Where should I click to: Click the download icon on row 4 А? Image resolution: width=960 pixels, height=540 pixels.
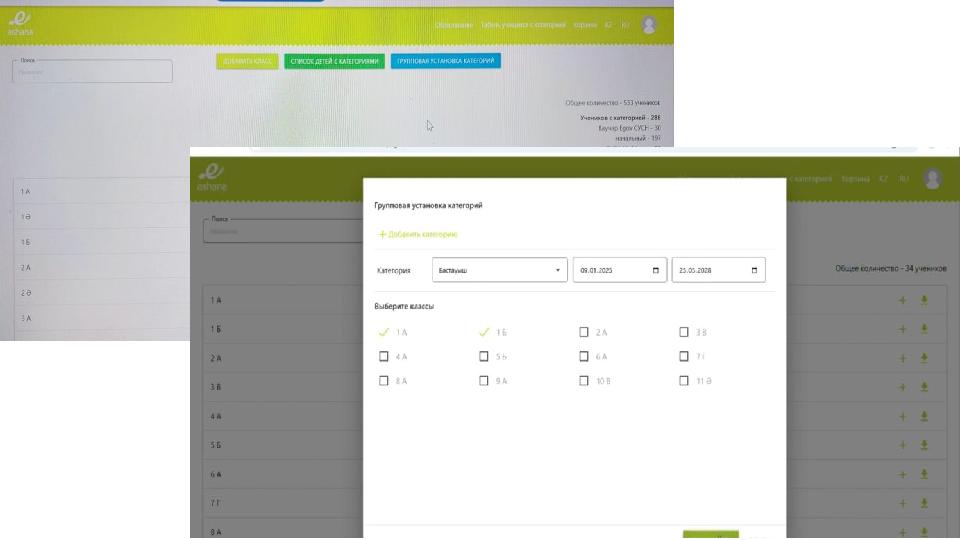coord(924,416)
